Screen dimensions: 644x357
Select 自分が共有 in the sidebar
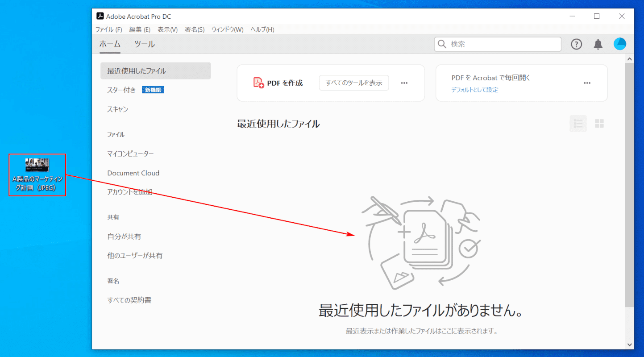(124, 237)
